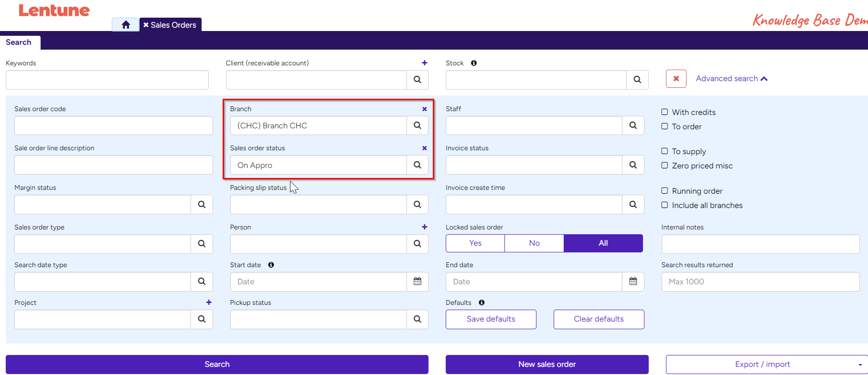
Task: Focus the Staff input field
Action: coord(534,125)
